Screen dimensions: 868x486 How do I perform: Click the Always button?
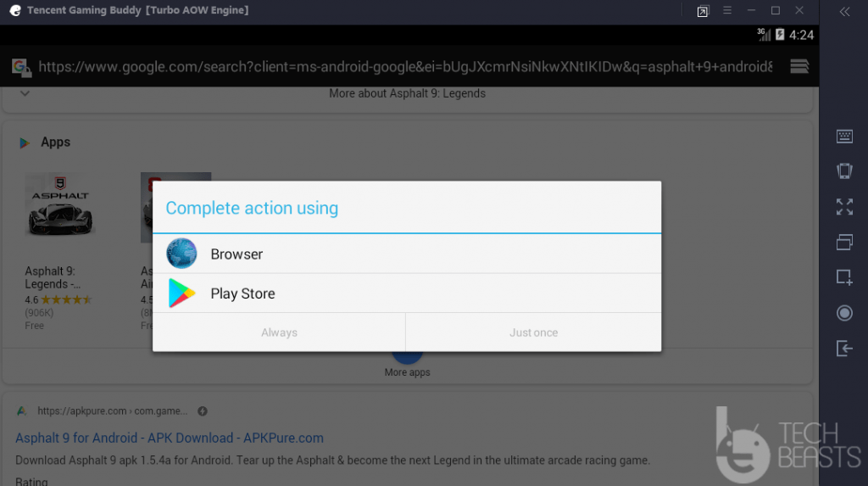[x=279, y=332]
